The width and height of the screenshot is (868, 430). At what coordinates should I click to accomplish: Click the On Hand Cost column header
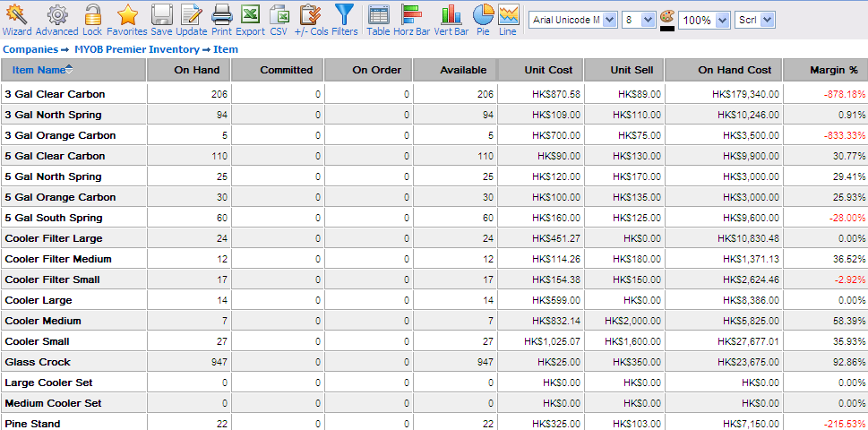click(724, 70)
